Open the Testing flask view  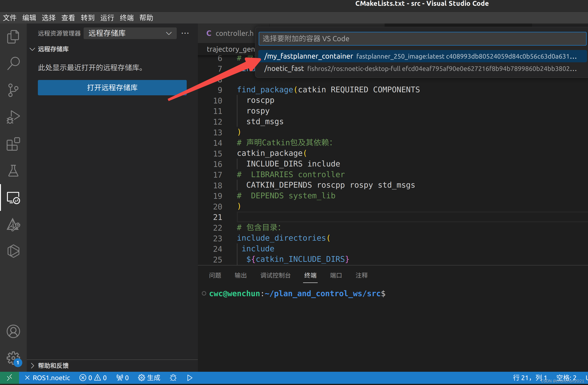tap(13, 171)
